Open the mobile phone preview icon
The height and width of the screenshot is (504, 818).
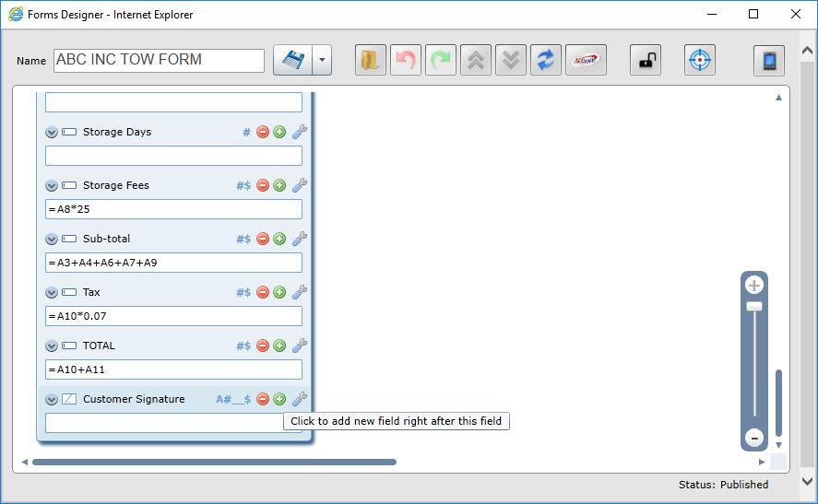pyautogui.click(x=768, y=61)
